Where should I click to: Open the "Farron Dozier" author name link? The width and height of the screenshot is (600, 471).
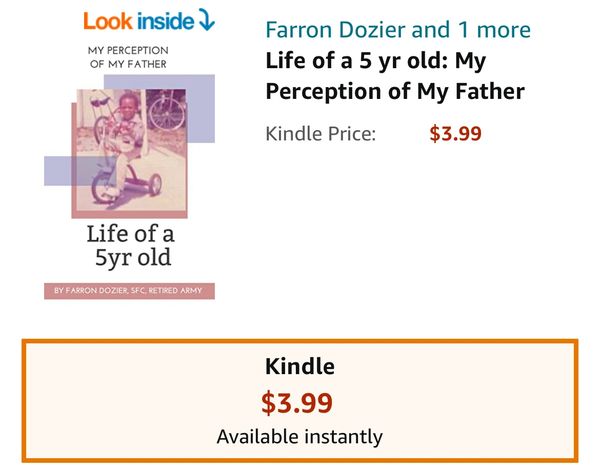pos(337,29)
